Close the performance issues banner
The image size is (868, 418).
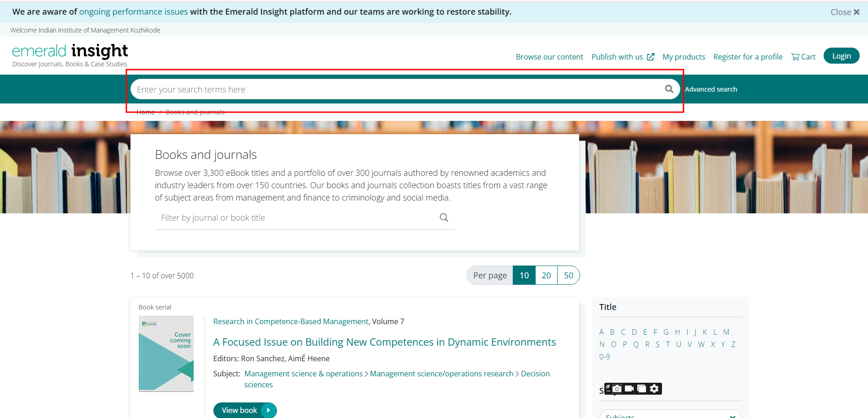(x=845, y=12)
